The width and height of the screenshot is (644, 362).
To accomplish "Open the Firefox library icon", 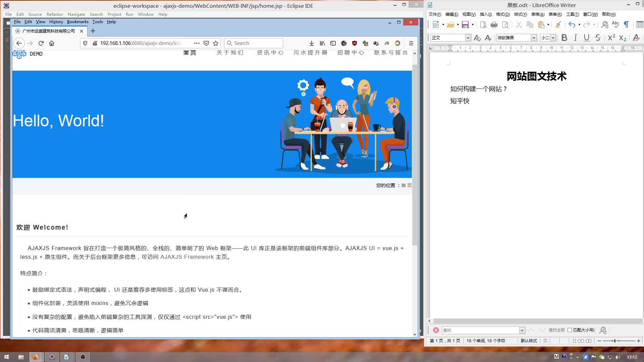I will pyautogui.click(x=322, y=43).
